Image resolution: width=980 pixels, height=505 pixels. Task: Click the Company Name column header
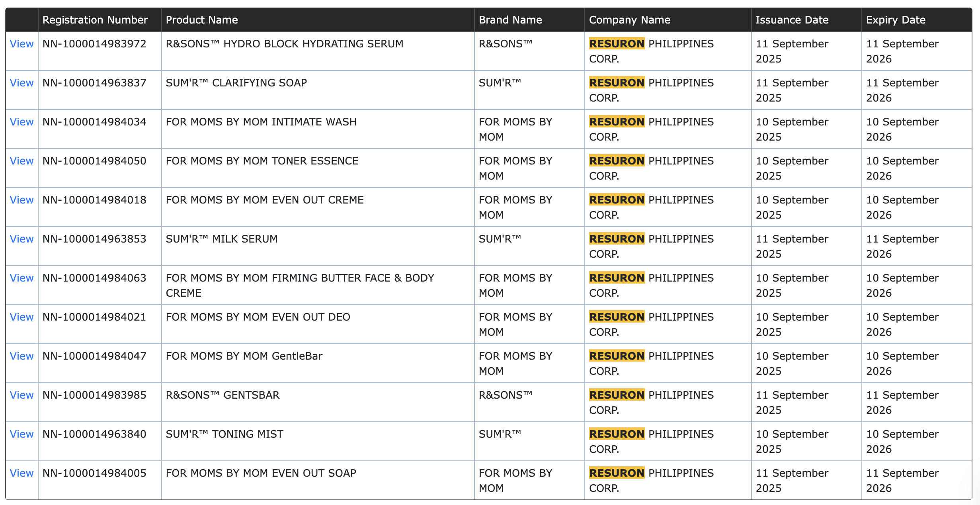(x=630, y=20)
